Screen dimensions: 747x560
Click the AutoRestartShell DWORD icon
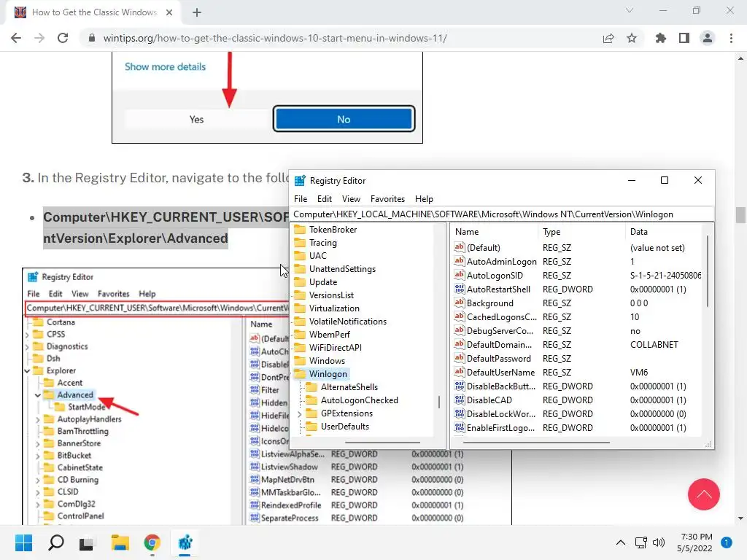[460, 289]
